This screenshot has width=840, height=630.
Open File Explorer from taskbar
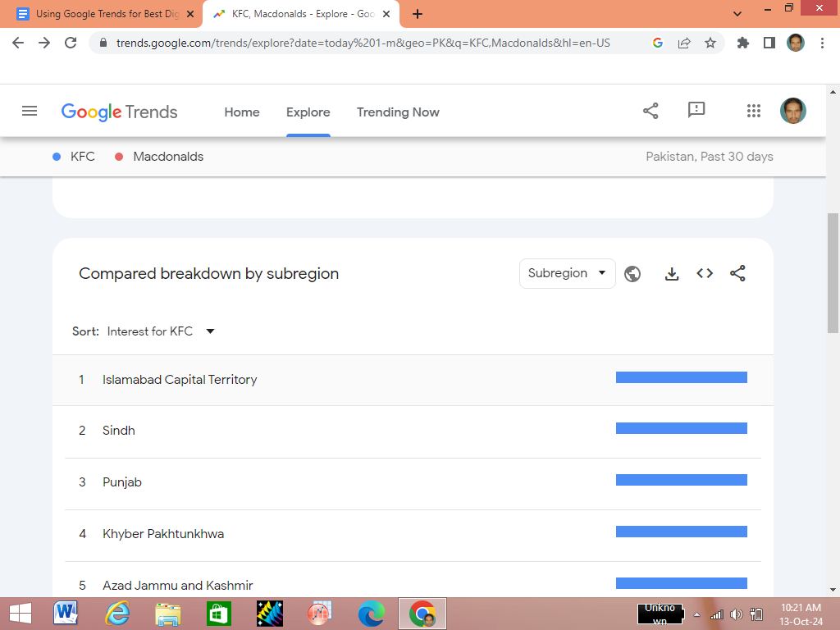[167, 614]
